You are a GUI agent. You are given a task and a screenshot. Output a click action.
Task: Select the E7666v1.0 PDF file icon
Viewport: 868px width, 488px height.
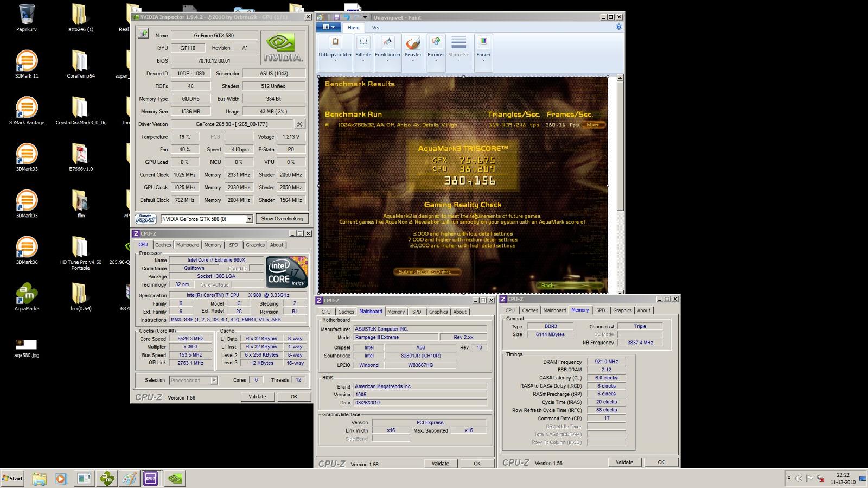[x=80, y=157]
